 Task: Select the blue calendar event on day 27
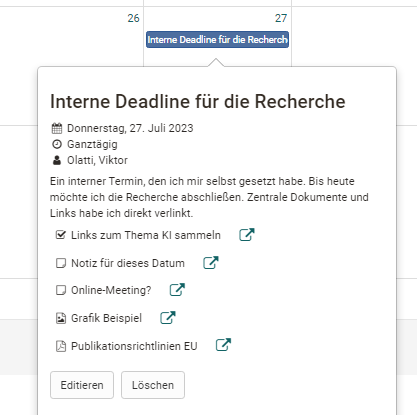pos(217,40)
